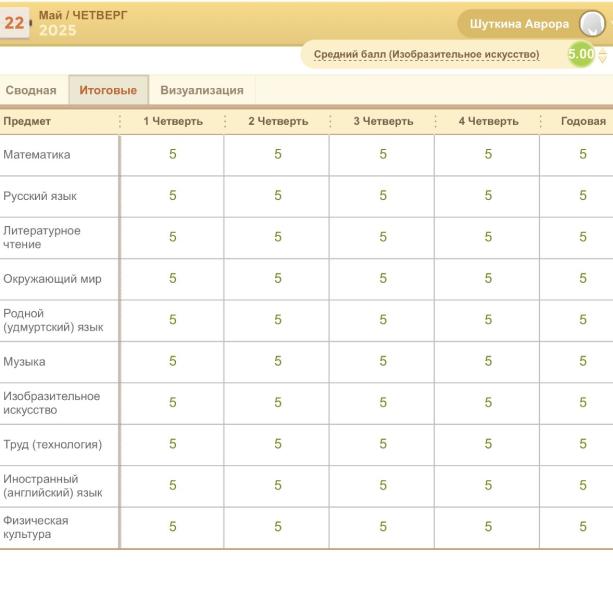Screen dimensions: 613x600
Task: Click the Шуткина Аврора user name button
Action: coord(519,24)
